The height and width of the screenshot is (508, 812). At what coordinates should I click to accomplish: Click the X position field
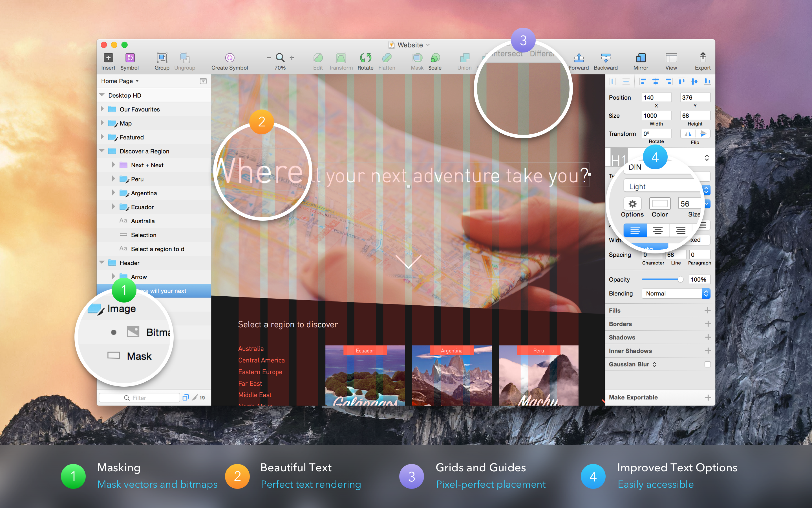coord(656,97)
